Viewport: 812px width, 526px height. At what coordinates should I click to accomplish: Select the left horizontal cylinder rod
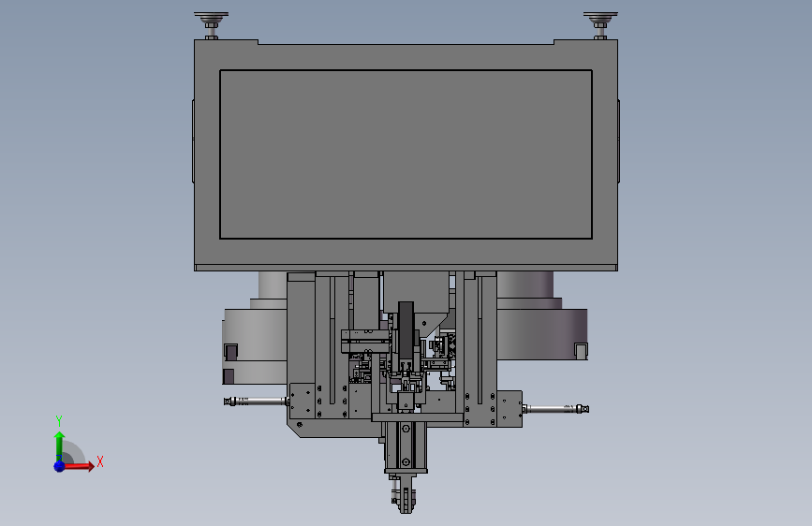click(256, 402)
